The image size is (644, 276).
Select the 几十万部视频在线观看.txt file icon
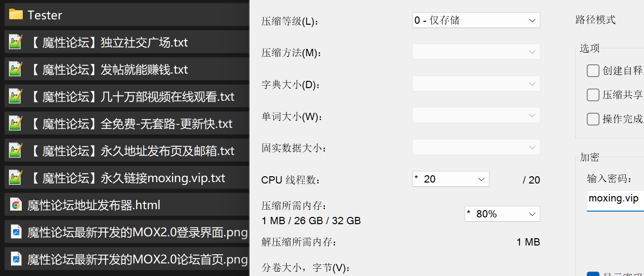(x=16, y=96)
